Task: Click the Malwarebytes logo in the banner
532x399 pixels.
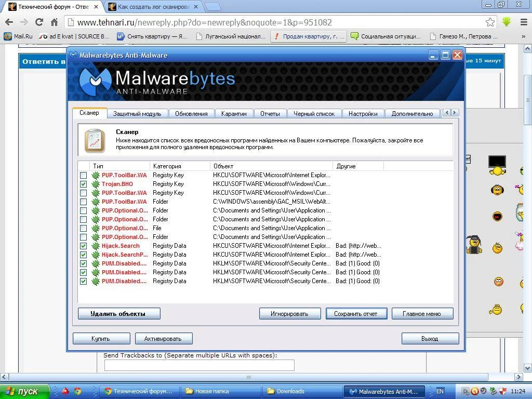Action: (96, 82)
